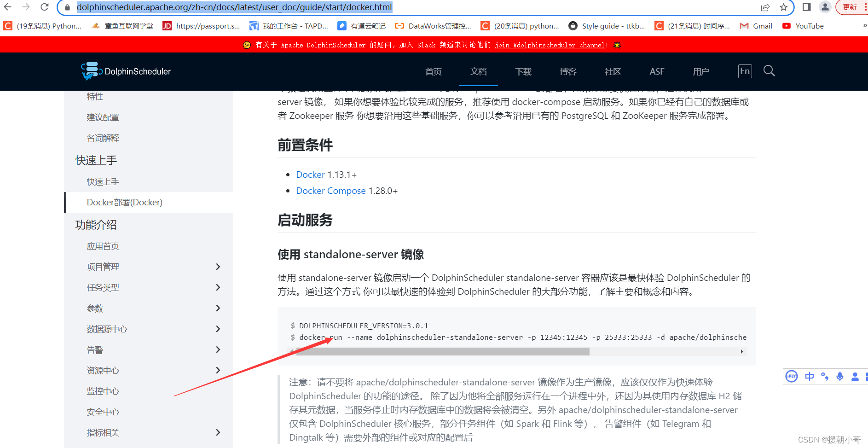Click the 使用 standalone-server 镜像 heading
The height and width of the screenshot is (448, 868).
click(351, 254)
